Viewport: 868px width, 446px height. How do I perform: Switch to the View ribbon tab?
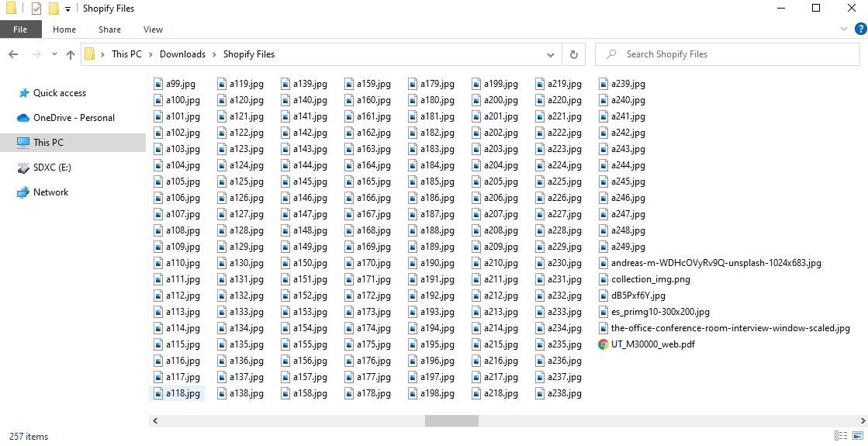(153, 29)
